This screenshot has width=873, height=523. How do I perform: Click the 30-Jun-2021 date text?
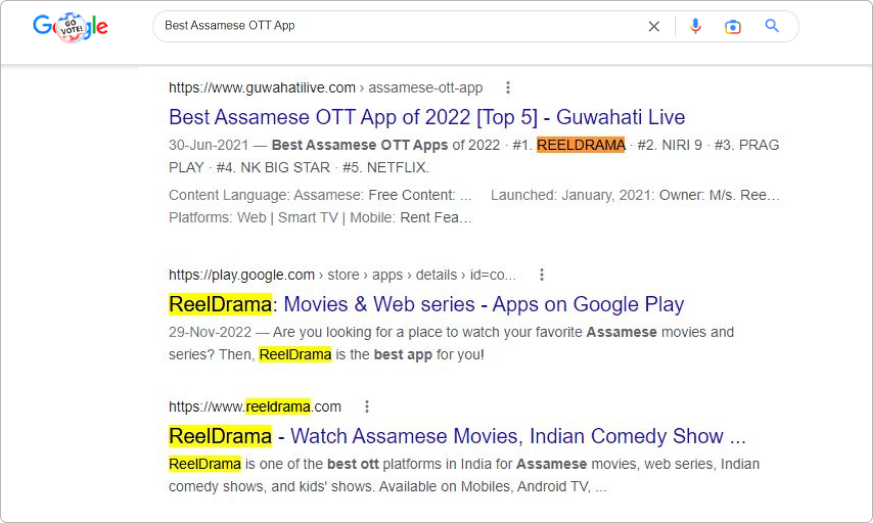point(208,145)
